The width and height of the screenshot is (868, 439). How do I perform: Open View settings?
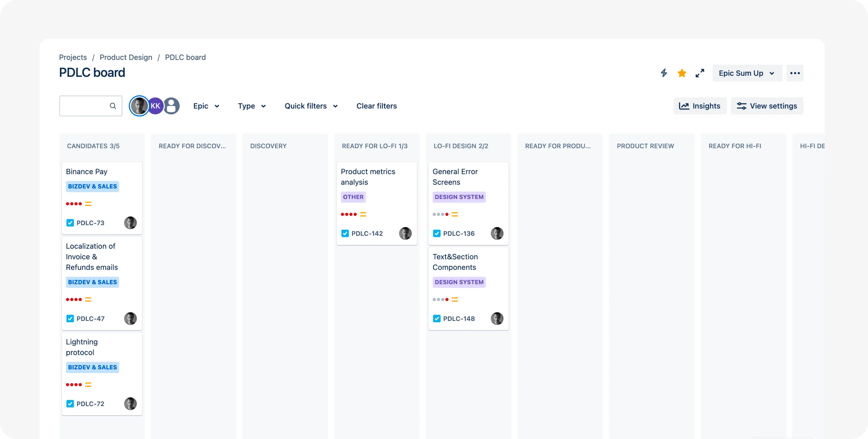coord(767,106)
